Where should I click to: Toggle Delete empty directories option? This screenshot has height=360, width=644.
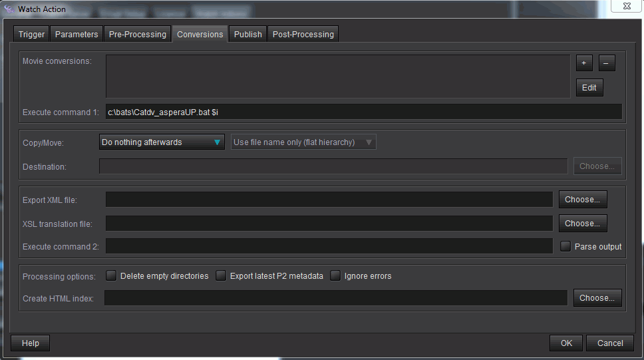111,275
